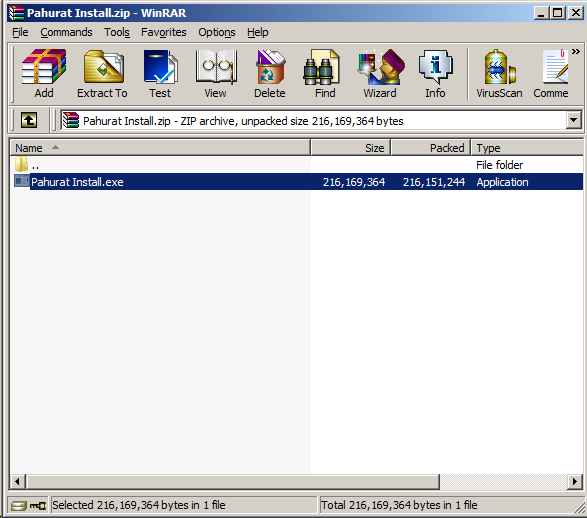Run VirusScan on the archive
The image size is (587, 518).
point(499,73)
